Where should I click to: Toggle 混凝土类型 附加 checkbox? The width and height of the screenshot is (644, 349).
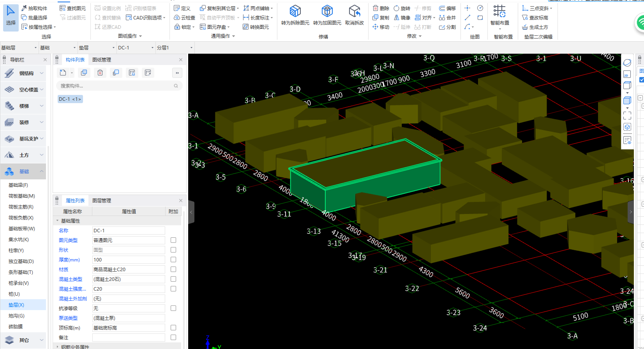[173, 279]
